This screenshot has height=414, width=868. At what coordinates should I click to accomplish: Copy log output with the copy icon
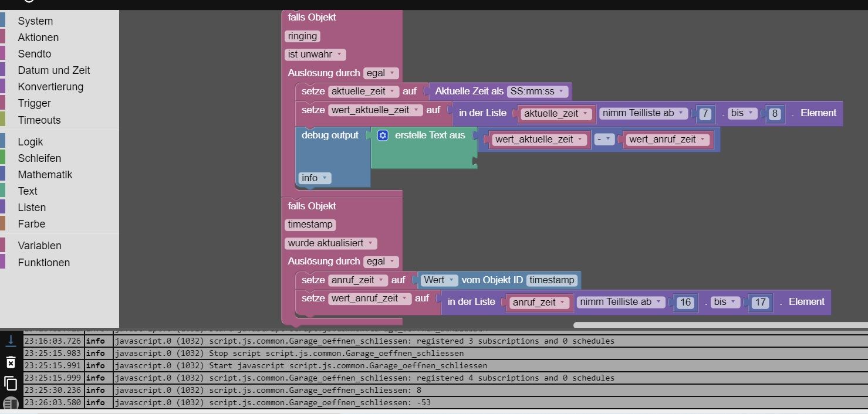pyautogui.click(x=10, y=384)
